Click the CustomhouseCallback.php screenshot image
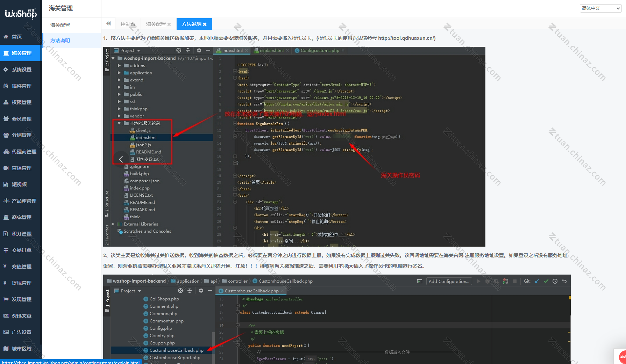Viewport: 626px width, 364px height. pyautogui.click(x=337, y=319)
